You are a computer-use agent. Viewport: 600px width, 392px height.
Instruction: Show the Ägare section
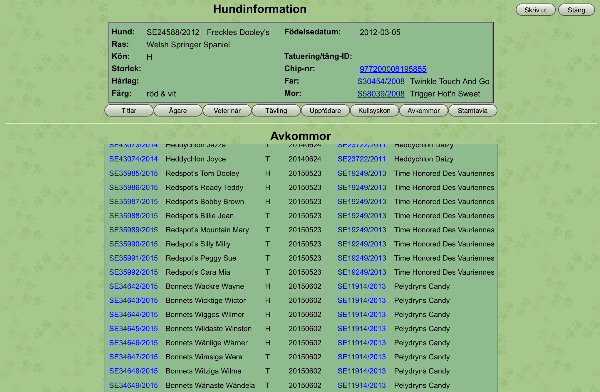pos(178,111)
